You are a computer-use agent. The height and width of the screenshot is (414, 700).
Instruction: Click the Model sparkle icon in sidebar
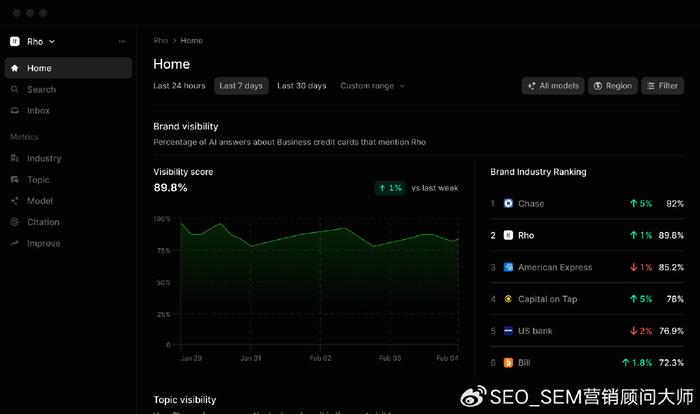pyautogui.click(x=15, y=201)
